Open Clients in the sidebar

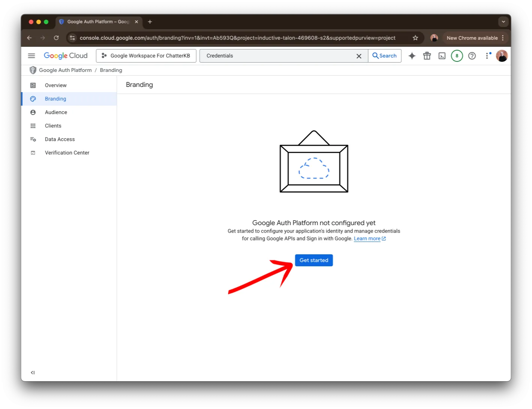(69, 126)
